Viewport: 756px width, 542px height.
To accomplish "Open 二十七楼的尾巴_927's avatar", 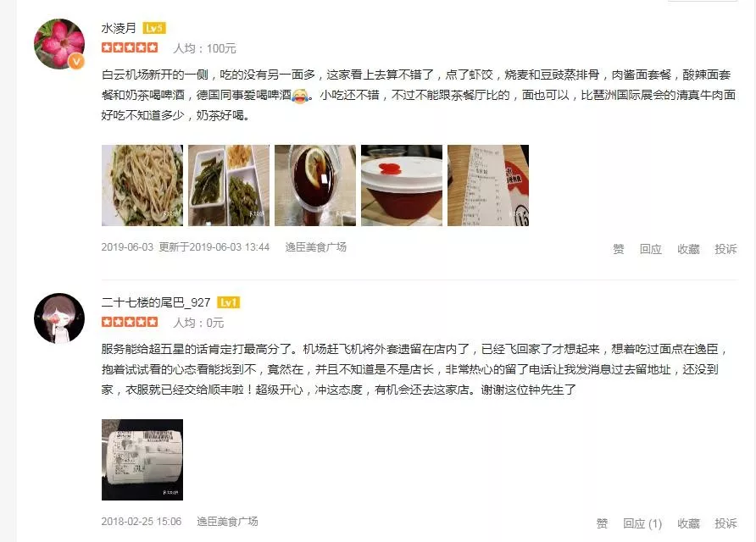I will point(59,318).
